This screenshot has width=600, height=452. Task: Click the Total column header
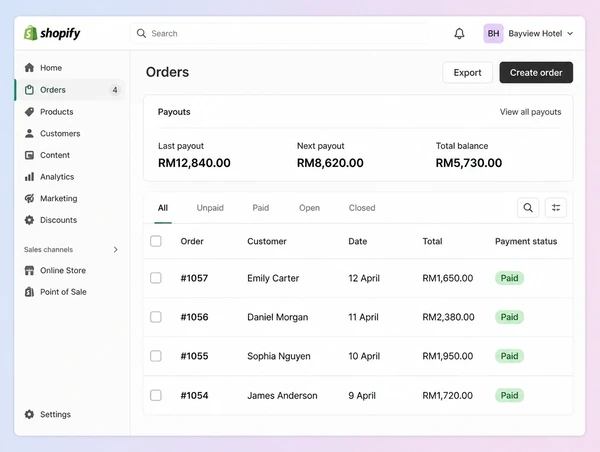[x=432, y=242]
